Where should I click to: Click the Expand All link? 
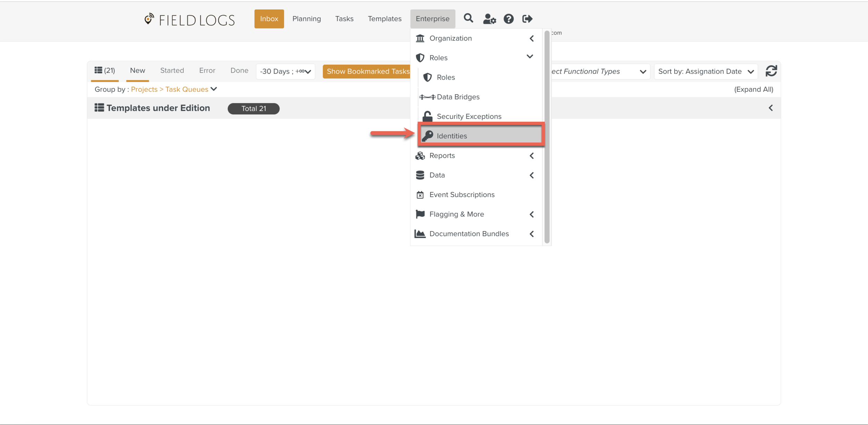pyautogui.click(x=753, y=89)
